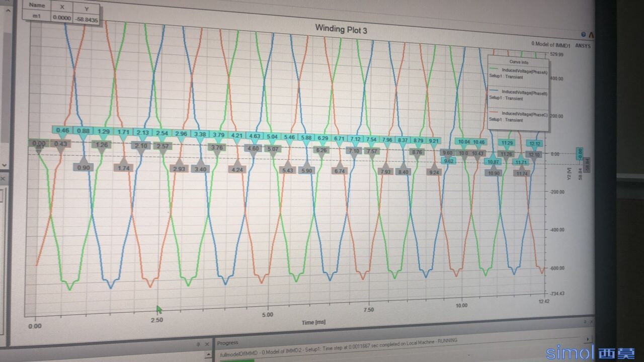
Task: Click the Curve Info legend header
Action: coord(519,62)
